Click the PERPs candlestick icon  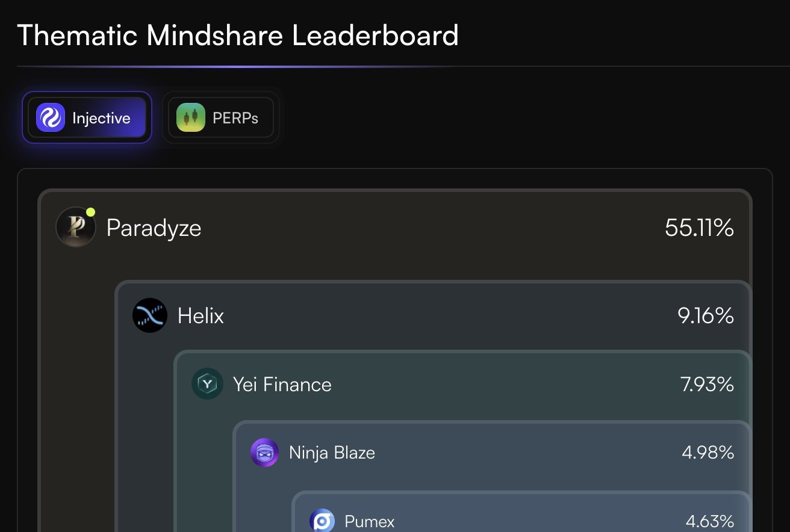[191, 117]
